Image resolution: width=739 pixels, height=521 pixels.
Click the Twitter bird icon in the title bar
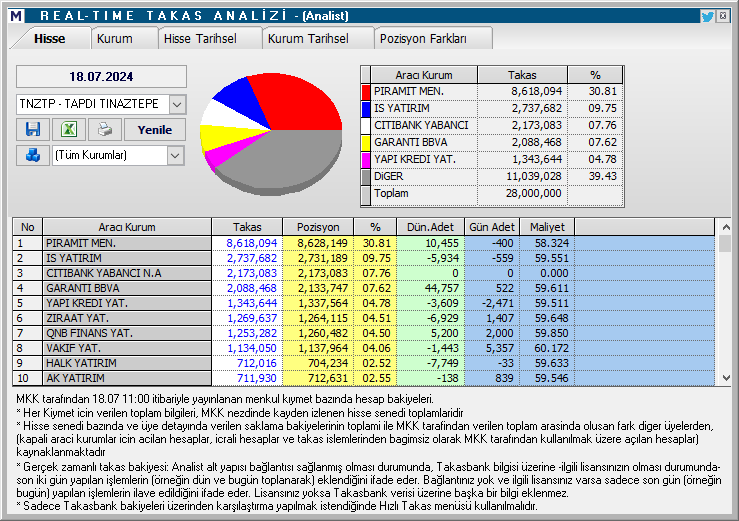click(707, 17)
